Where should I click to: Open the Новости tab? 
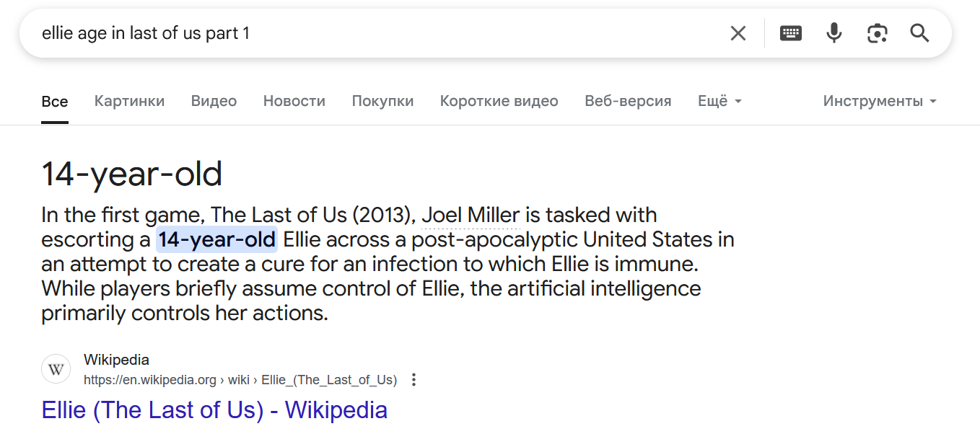point(294,101)
